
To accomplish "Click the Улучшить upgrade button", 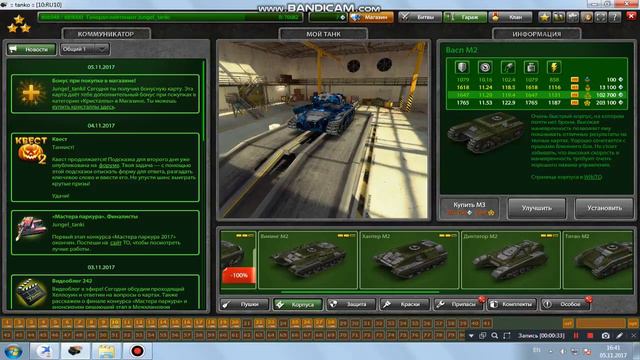I will pyautogui.click(x=536, y=208).
